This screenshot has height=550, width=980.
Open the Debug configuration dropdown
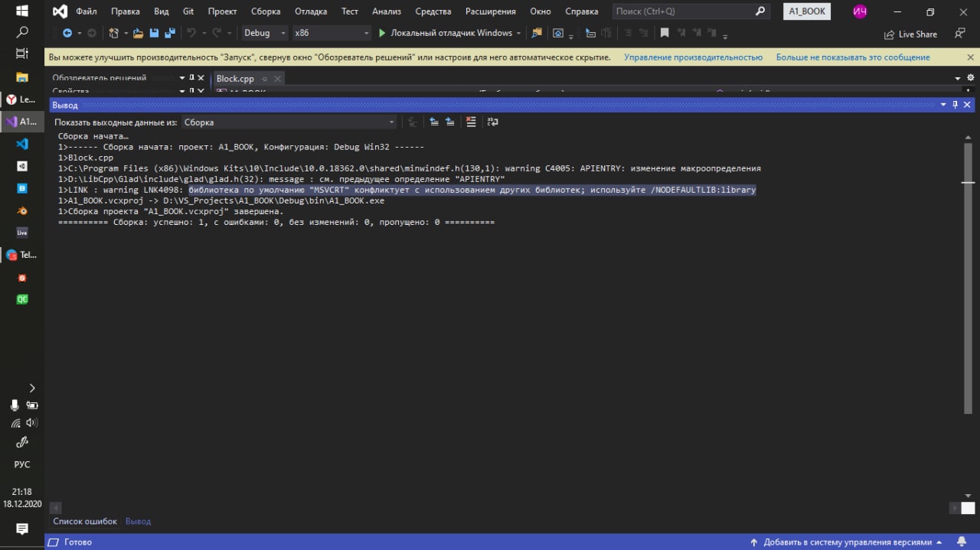tap(264, 33)
